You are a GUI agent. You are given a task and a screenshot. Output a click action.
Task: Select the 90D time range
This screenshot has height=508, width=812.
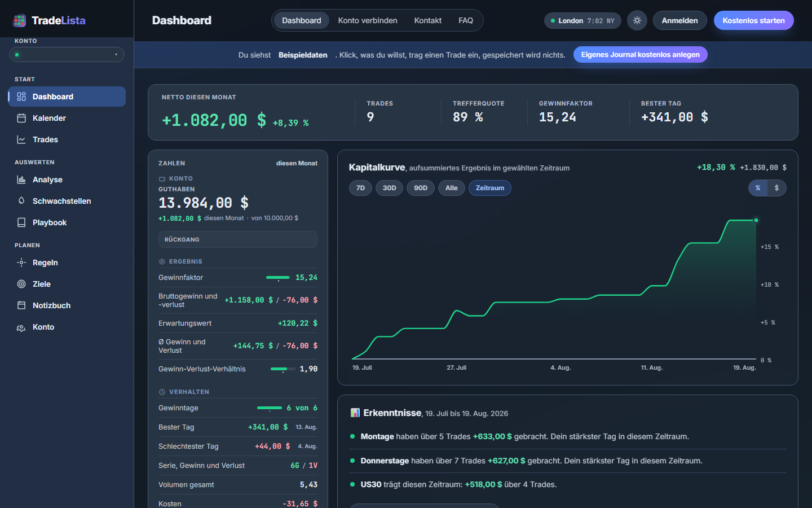(421, 188)
